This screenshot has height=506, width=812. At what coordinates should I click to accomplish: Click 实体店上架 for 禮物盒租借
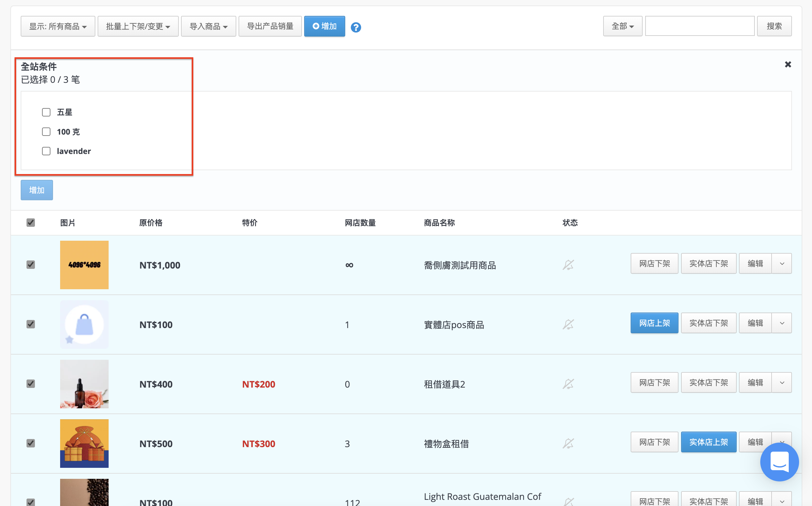[x=708, y=442]
